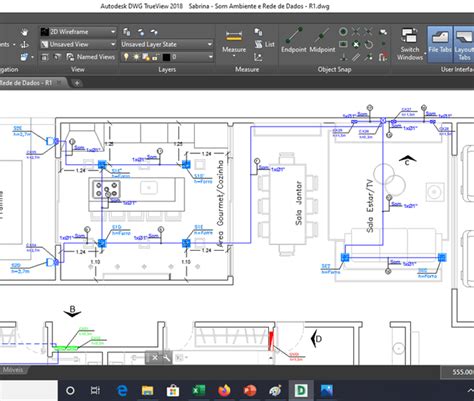Click the Sala Jantar room label

tap(298, 203)
